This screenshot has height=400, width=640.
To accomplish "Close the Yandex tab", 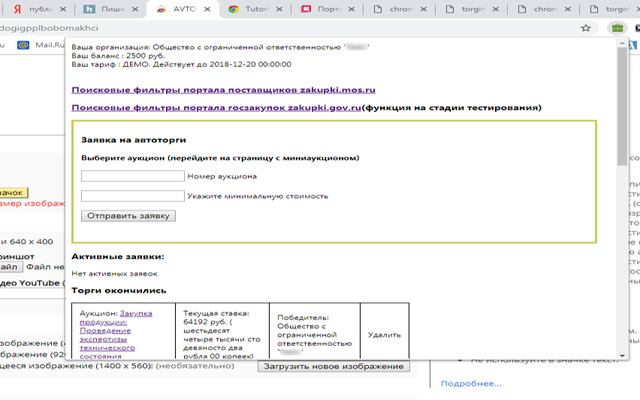I will coord(62,9).
